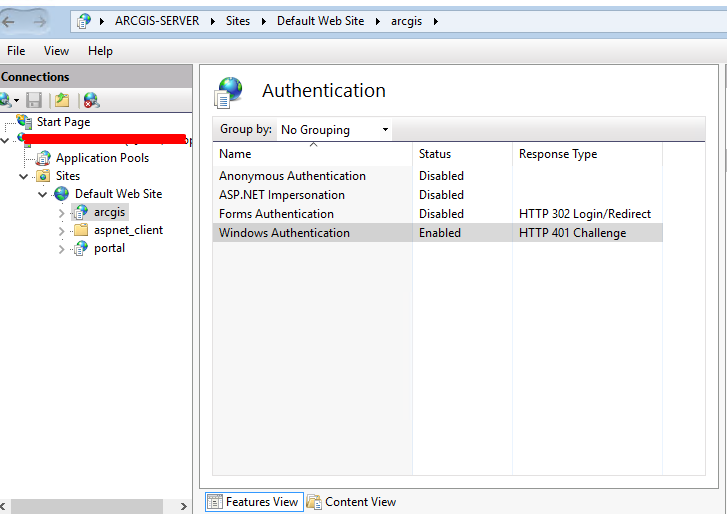Click the Create New Connection toolbar icon

(6, 100)
